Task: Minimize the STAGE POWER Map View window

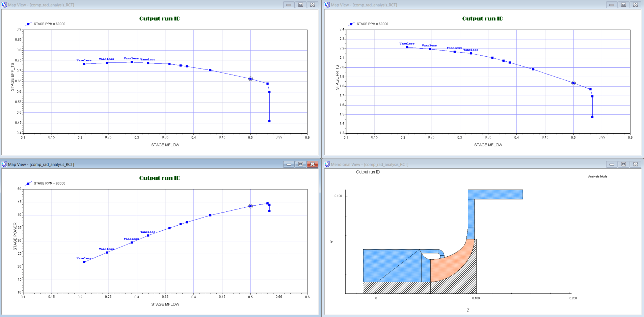Action: click(x=289, y=164)
